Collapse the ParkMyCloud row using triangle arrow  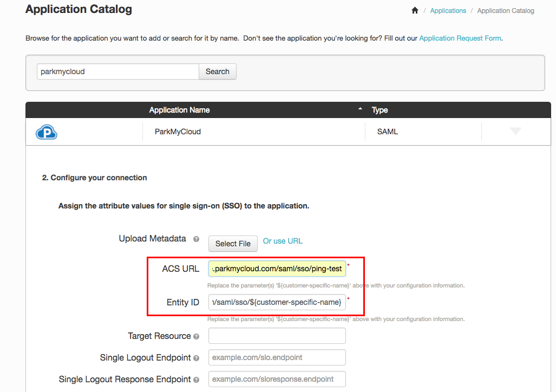tap(515, 131)
